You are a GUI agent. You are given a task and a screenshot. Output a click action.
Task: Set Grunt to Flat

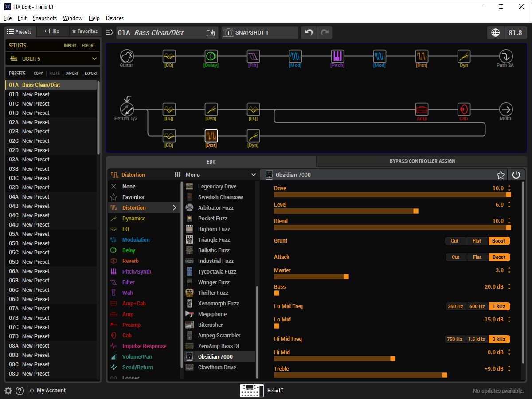(477, 241)
